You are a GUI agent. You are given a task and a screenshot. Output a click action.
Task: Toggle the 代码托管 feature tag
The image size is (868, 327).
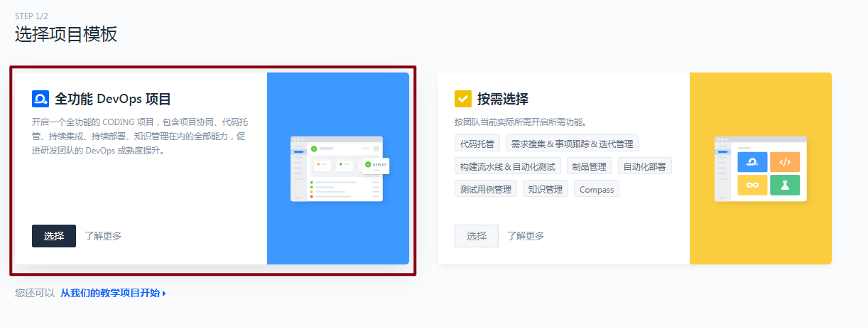478,143
